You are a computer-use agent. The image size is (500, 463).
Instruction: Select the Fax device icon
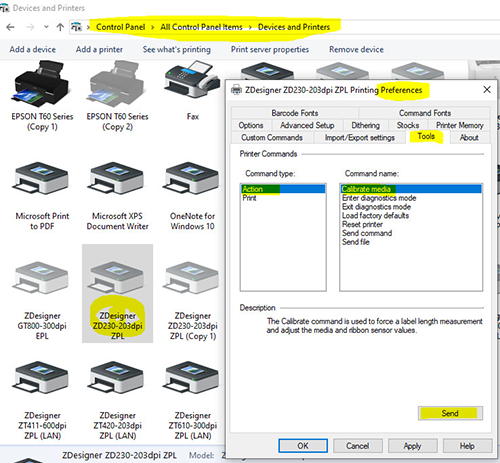(x=193, y=90)
